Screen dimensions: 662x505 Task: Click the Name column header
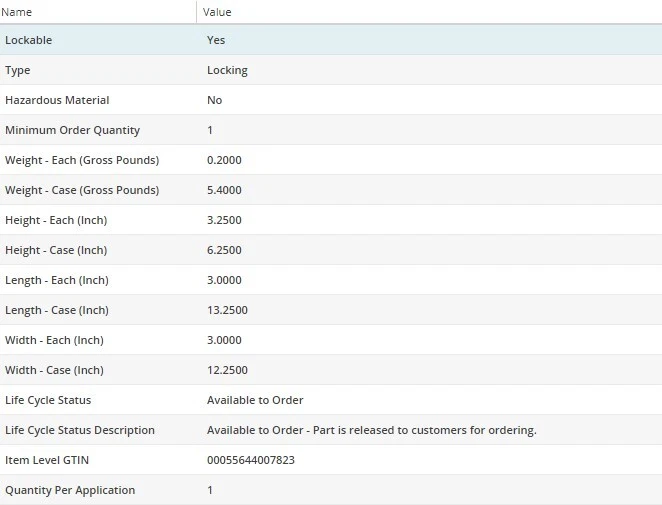18,12
